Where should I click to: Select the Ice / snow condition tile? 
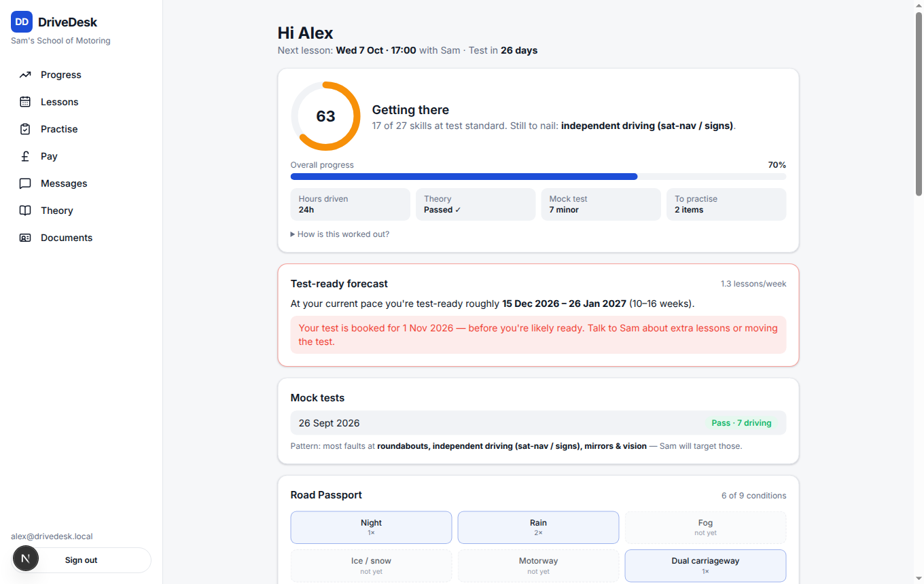coord(371,566)
